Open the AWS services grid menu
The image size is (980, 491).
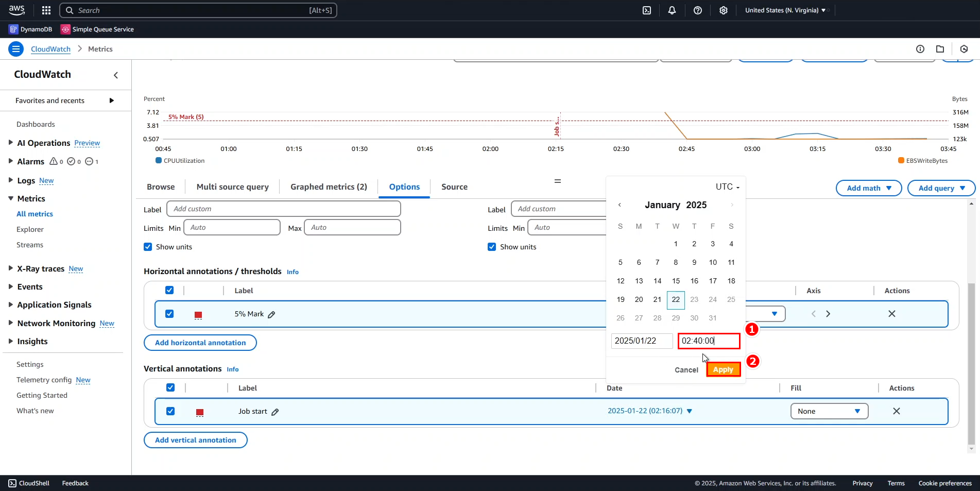[x=46, y=10]
